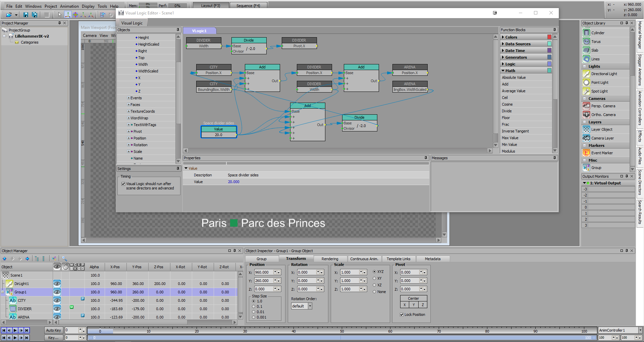Add a Point Light object
This screenshot has height=342, width=644.
(600, 82)
